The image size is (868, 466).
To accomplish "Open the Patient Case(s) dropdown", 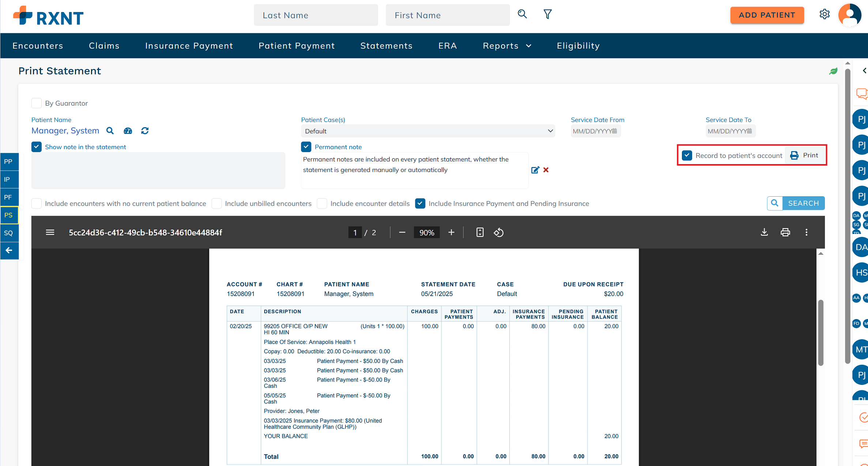I will click(x=428, y=131).
